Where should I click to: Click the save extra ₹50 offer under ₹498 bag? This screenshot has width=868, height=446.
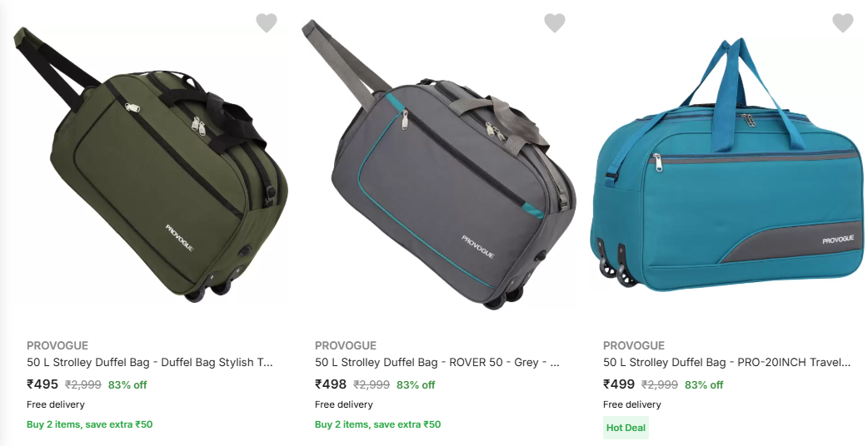[378, 424]
